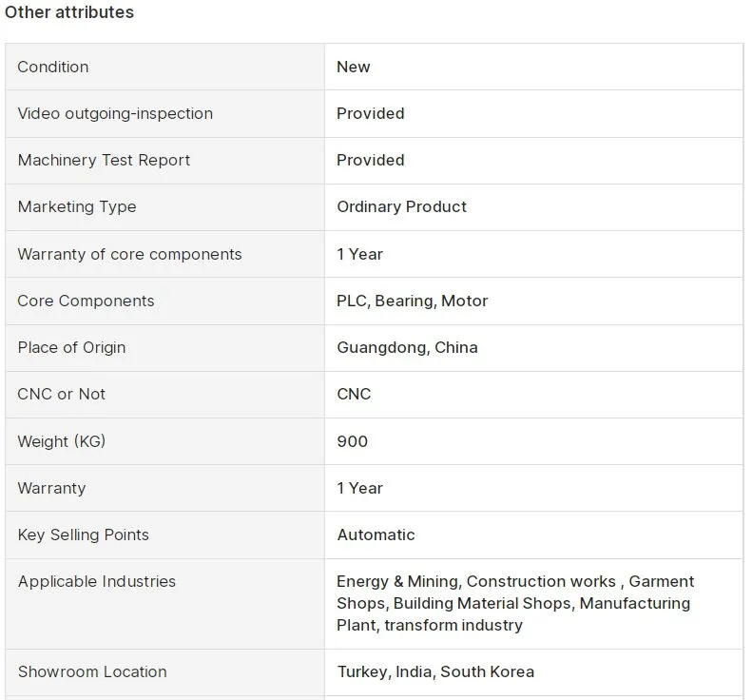Select the CNC or Not label
Image resolution: width=752 pixels, height=700 pixels.
tap(62, 394)
